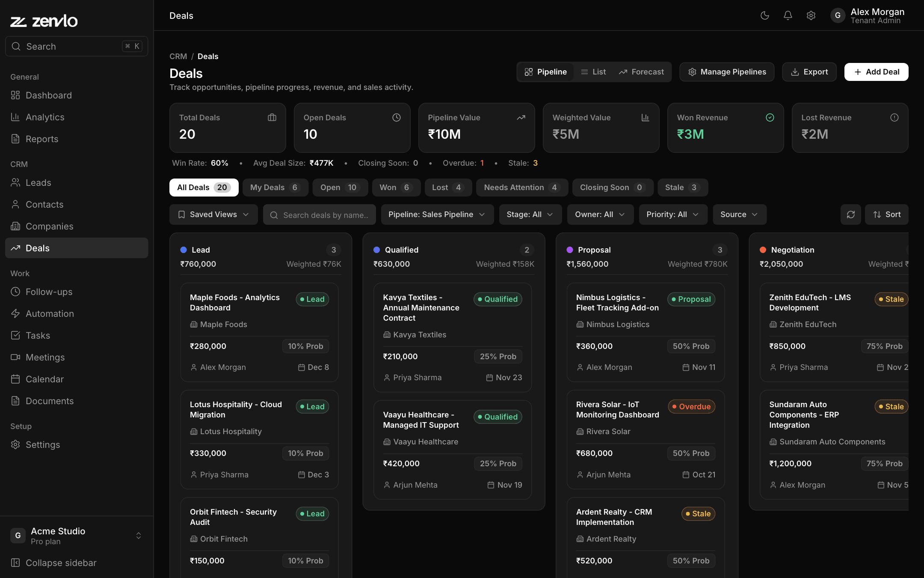Switch to List view
924x578 pixels.
coord(593,72)
